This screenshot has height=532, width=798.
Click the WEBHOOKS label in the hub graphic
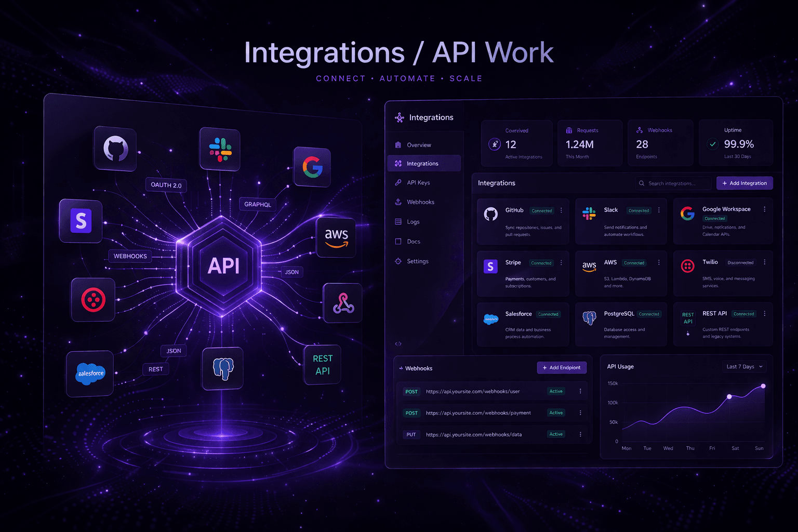coord(130,256)
